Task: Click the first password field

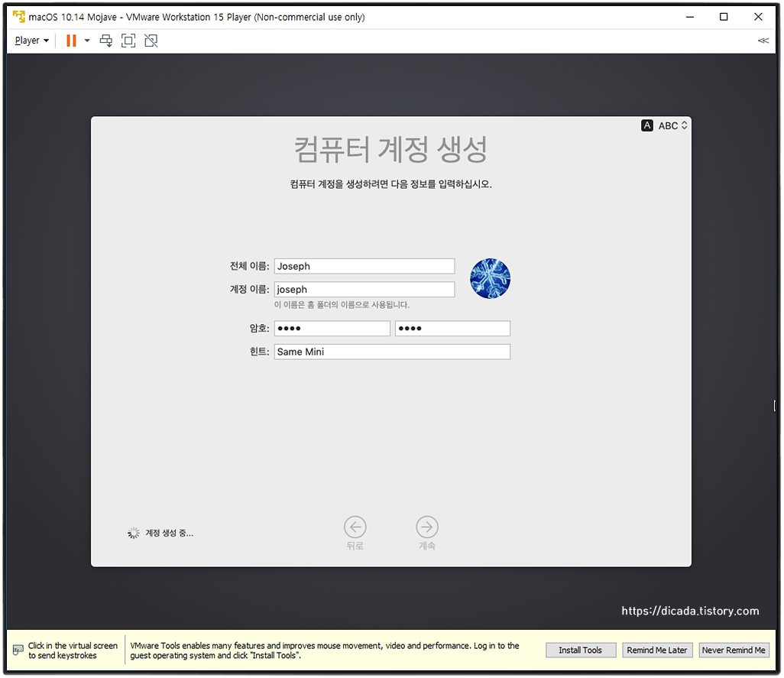Action: (x=332, y=328)
